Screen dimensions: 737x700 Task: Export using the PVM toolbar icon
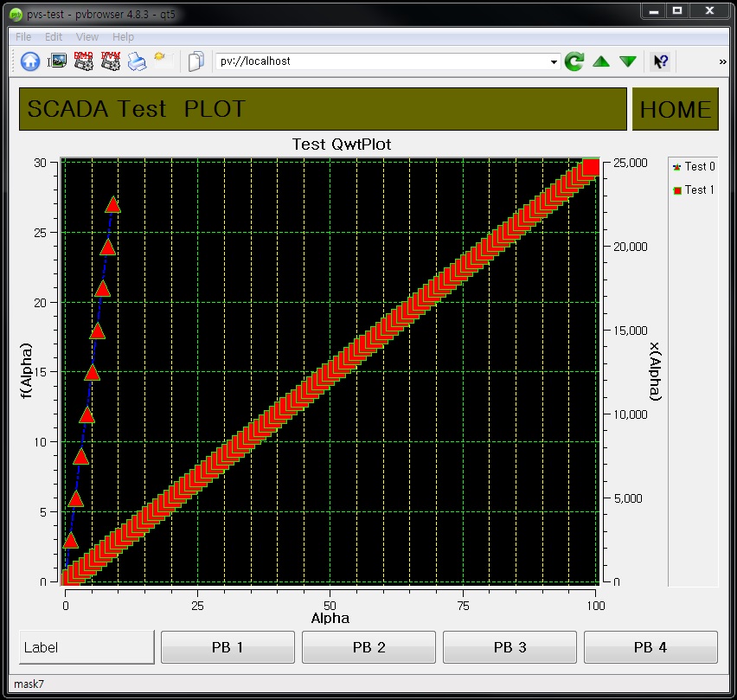click(x=110, y=61)
